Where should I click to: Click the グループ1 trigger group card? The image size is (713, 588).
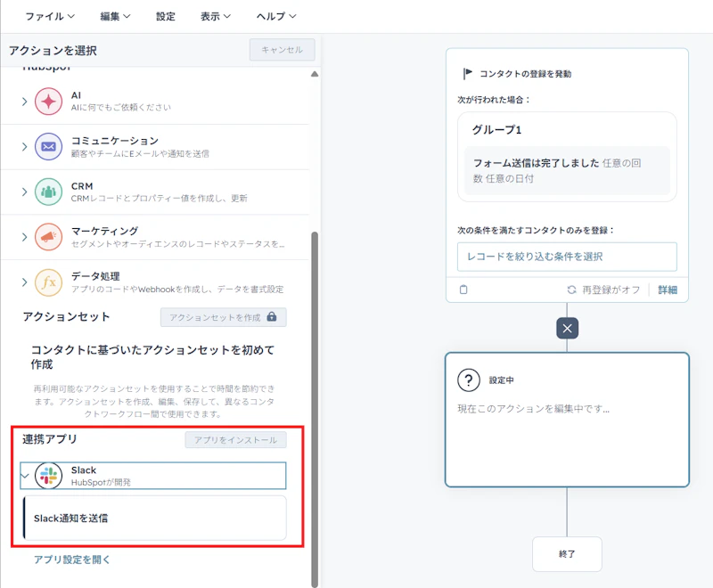click(x=567, y=157)
